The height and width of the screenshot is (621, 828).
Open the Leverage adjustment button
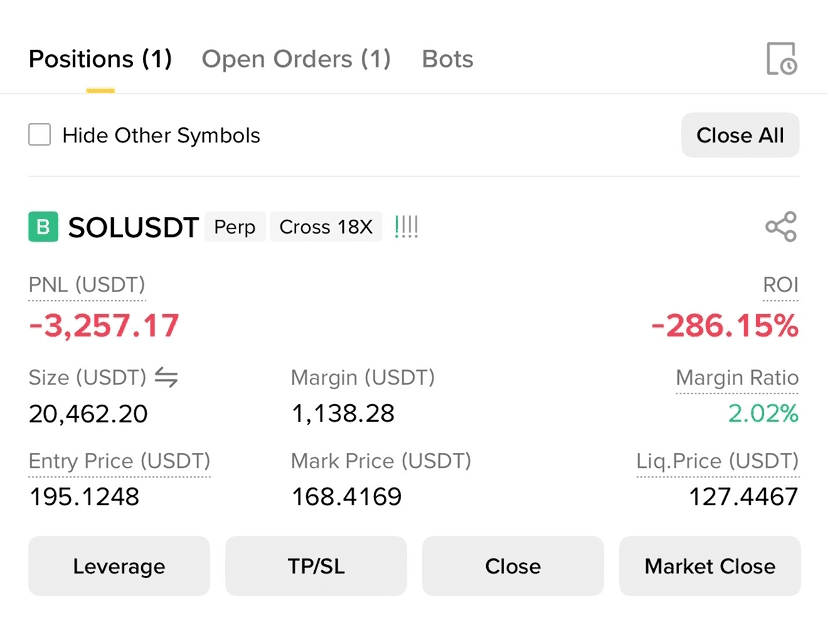119,566
